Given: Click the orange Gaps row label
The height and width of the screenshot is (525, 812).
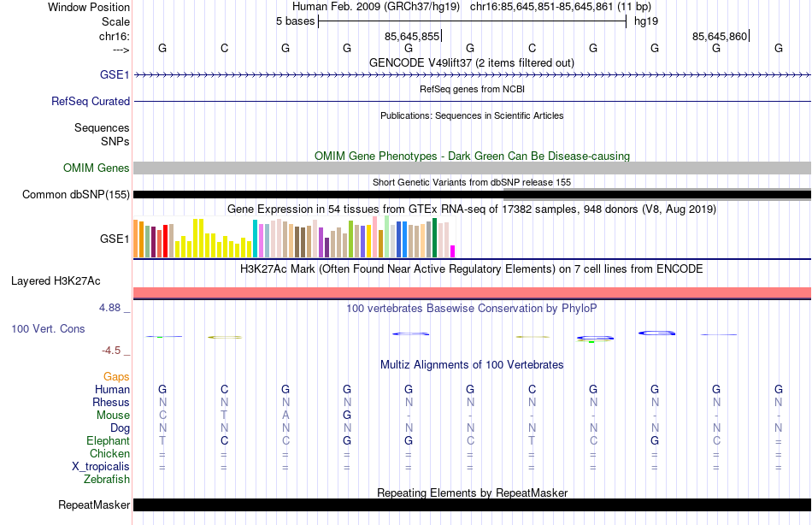Looking at the screenshot, I should (116, 376).
